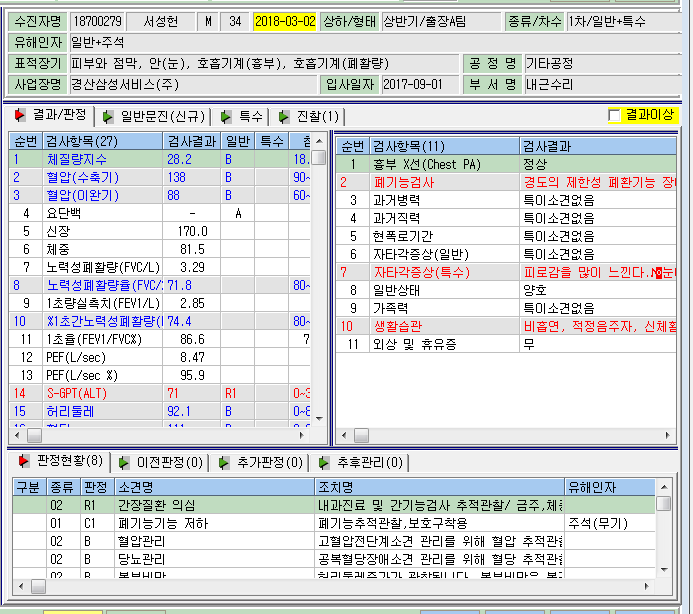Click down arrow of left test list scrollbar

[319, 418]
